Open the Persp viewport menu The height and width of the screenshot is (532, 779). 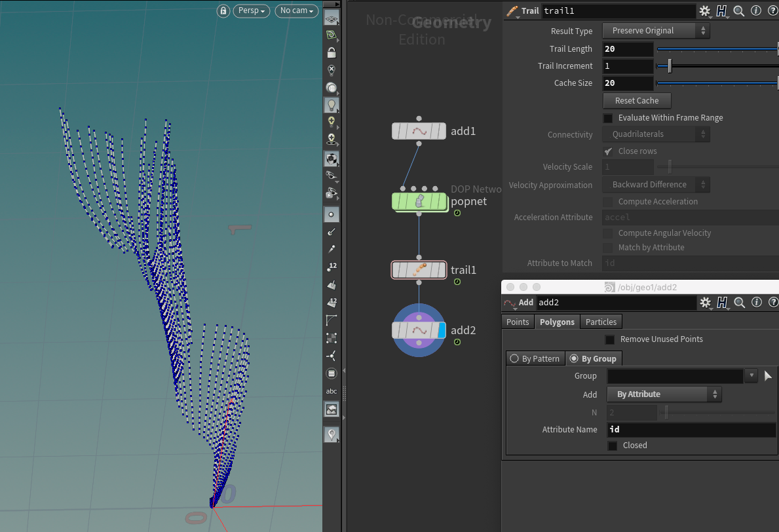click(x=251, y=11)
